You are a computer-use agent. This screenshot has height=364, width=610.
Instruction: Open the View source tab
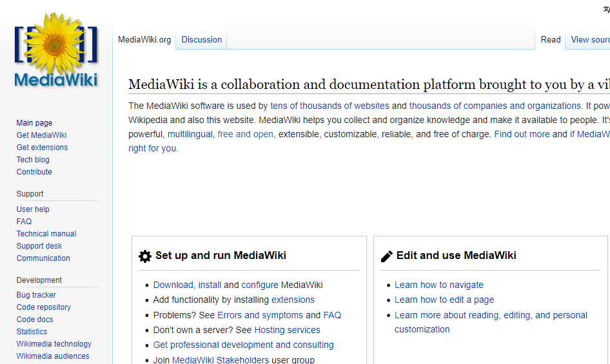click(x=590, y=40)
